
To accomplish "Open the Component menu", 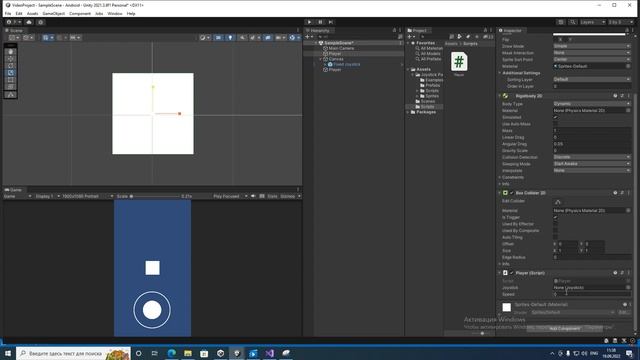I will [x=80, y=13].
